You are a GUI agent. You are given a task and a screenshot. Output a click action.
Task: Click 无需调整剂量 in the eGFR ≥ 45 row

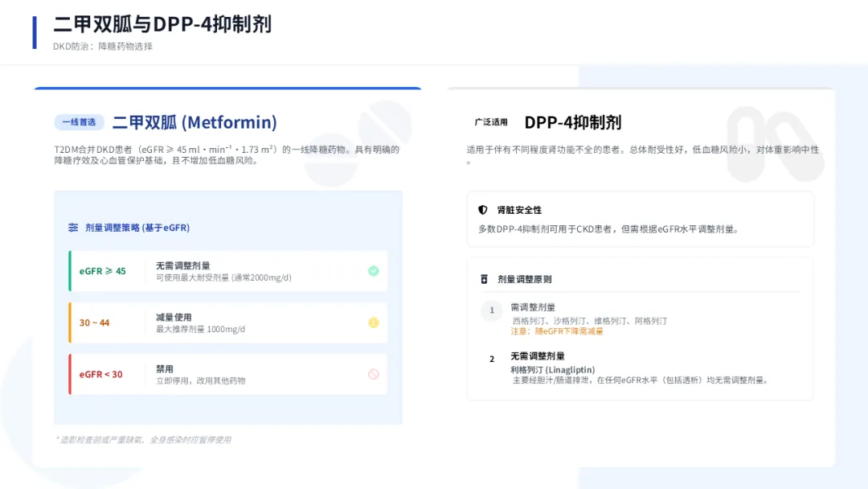(x=182, y=266)
